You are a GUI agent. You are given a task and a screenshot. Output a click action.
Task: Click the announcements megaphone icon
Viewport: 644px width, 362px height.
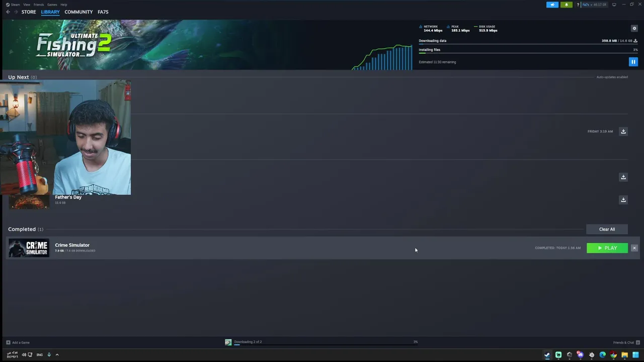pos(552,5)
